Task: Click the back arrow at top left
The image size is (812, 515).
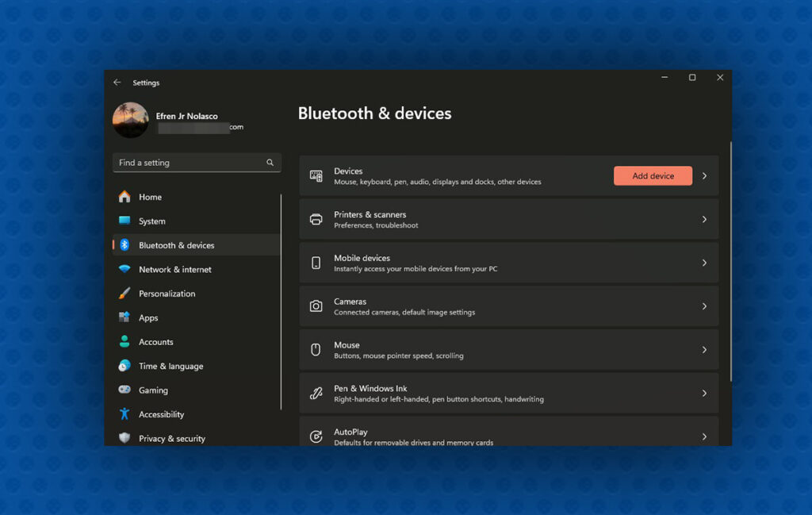Action: tap(116, 82)
